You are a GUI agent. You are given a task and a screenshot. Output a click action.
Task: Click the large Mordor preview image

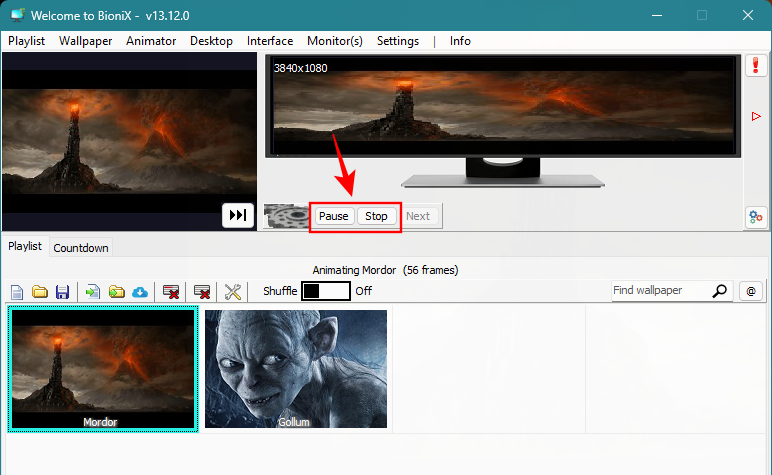[x=129, y=141]
